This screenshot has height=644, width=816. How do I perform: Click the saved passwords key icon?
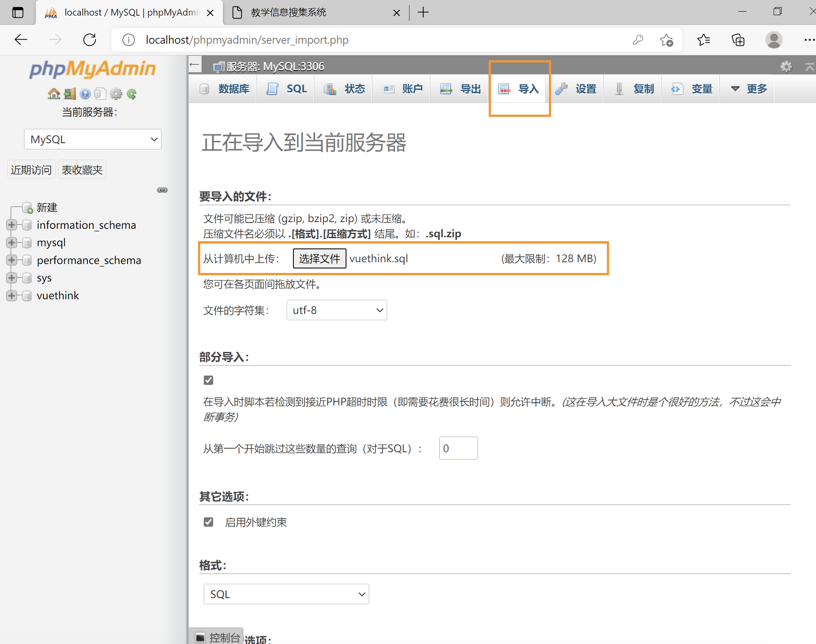pos(638,40)
